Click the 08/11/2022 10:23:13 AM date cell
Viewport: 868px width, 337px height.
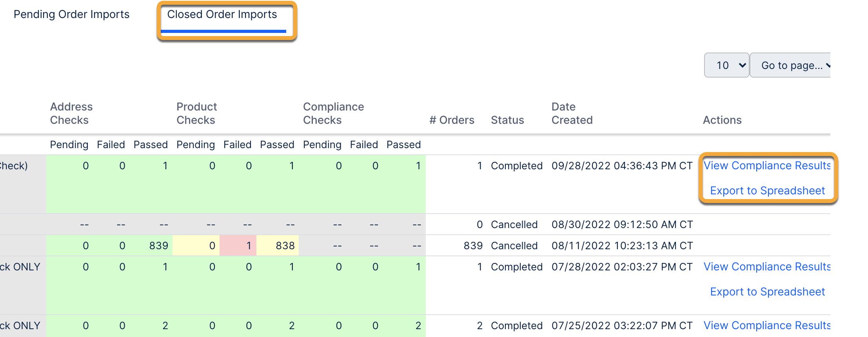coord(622,246)
